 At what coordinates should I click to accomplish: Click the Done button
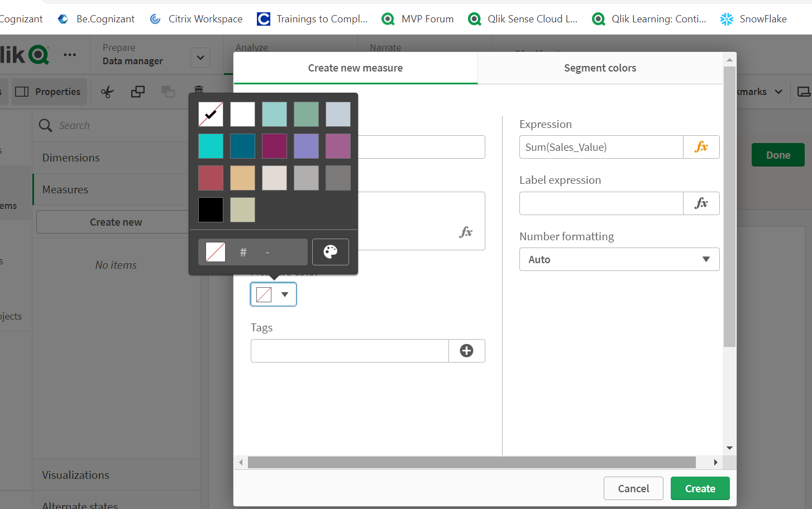[x=778, y=155]
